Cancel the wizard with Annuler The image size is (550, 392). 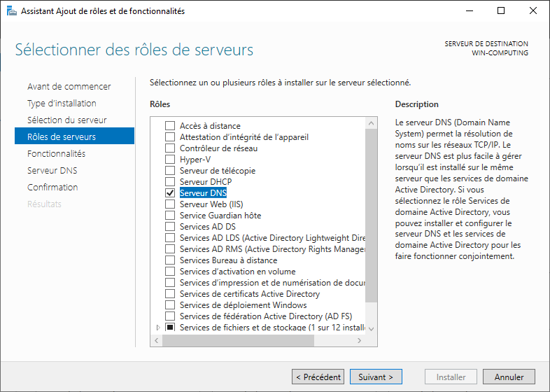(509, 377)
